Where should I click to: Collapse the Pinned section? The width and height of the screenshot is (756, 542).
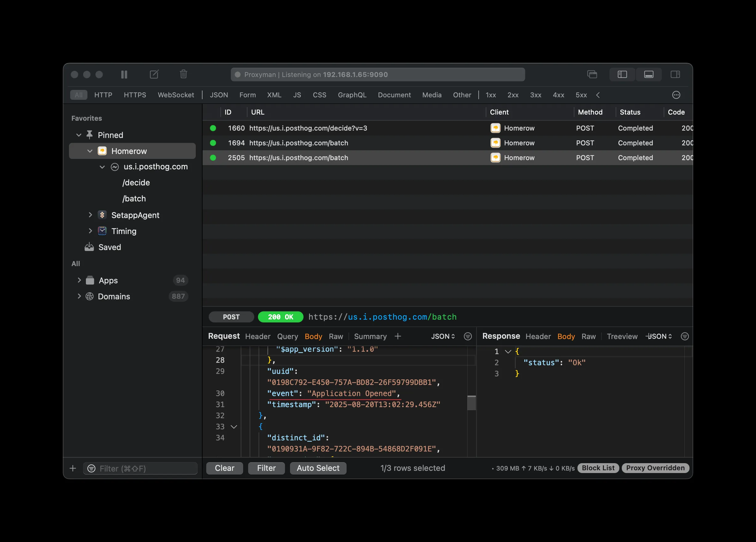79,135
